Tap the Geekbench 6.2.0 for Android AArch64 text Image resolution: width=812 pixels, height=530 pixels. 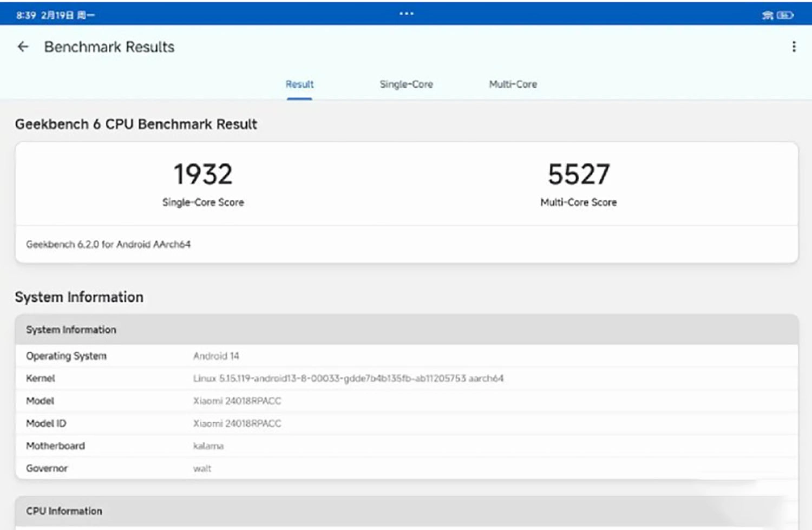coord(108,245)
